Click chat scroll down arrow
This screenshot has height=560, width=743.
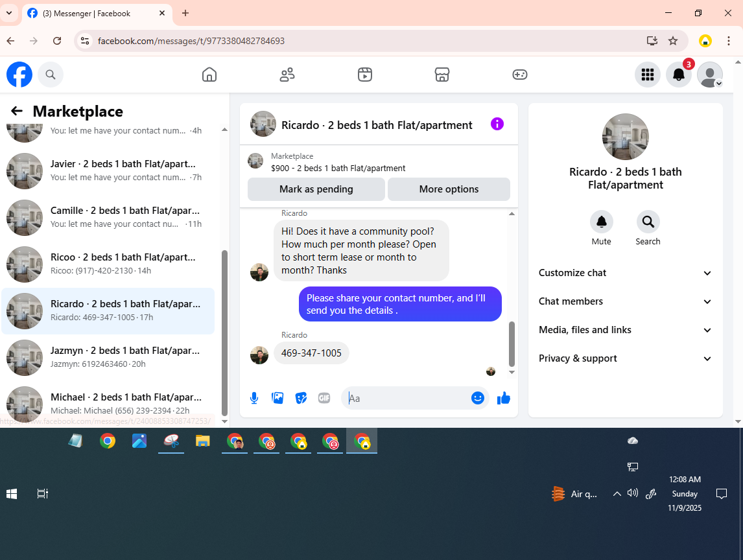tap(512, 373)
